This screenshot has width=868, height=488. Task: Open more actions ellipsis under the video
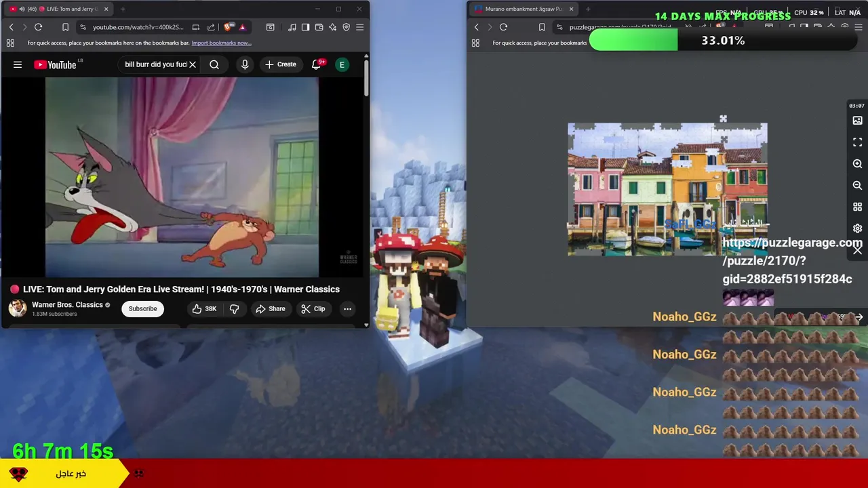point(347,308)
